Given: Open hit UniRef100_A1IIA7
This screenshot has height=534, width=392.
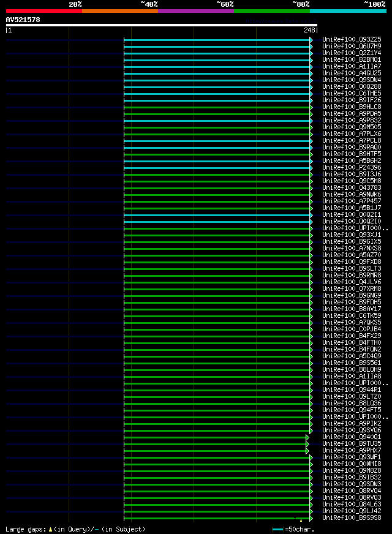Looking at the screenshot, I should (x=352, y=66).
